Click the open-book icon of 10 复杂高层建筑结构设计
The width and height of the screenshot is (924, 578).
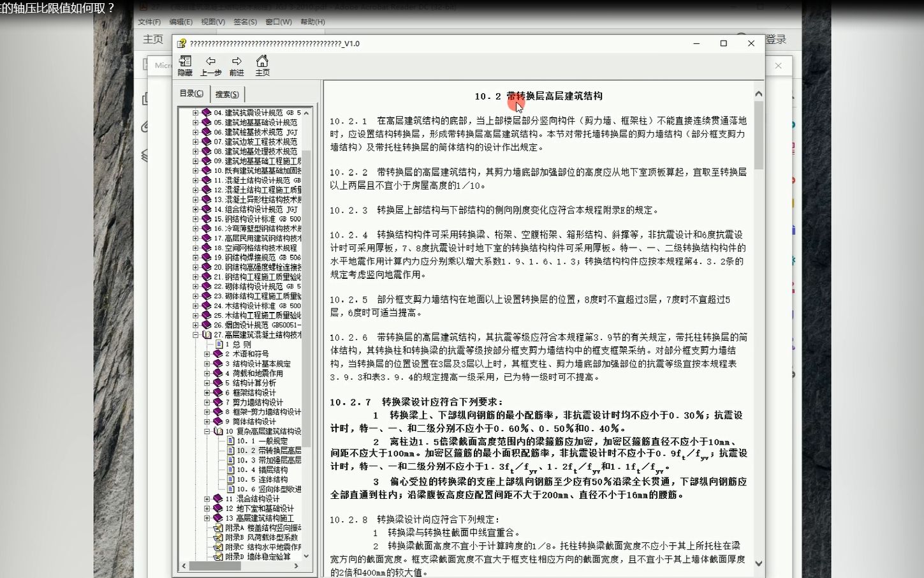point(218,431)
